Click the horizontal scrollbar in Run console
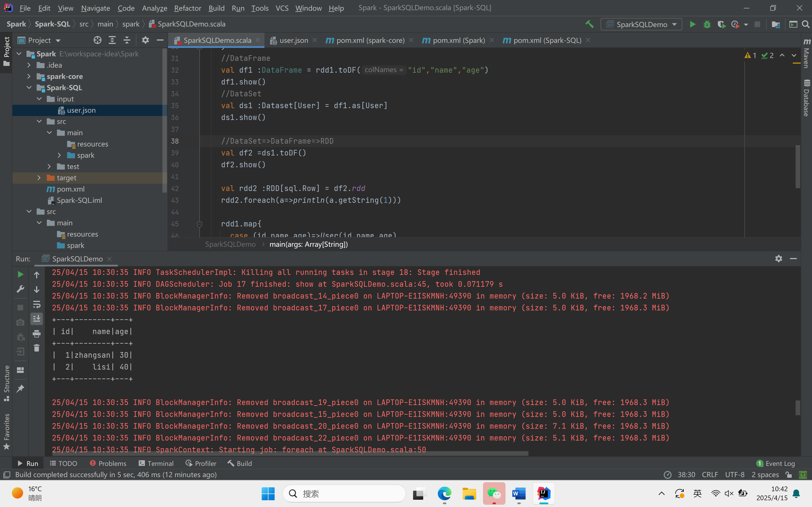 pyautogui.click(x=288, y=454)
